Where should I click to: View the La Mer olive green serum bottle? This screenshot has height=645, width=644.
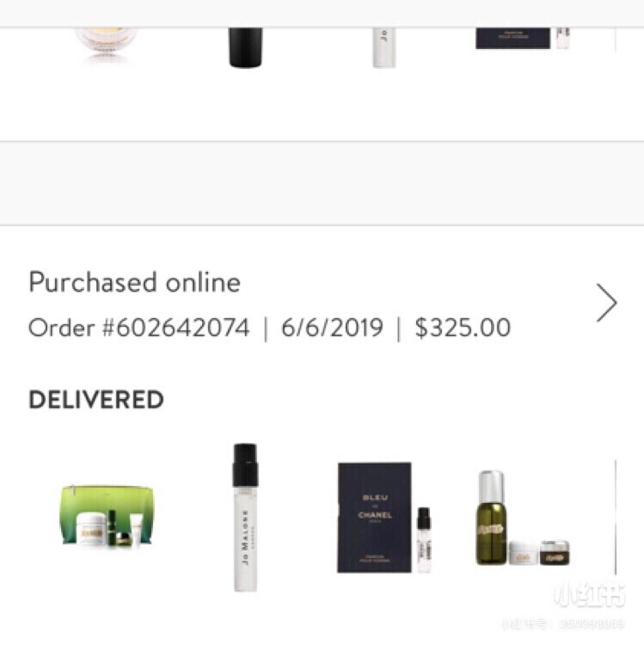coord(492,518)
